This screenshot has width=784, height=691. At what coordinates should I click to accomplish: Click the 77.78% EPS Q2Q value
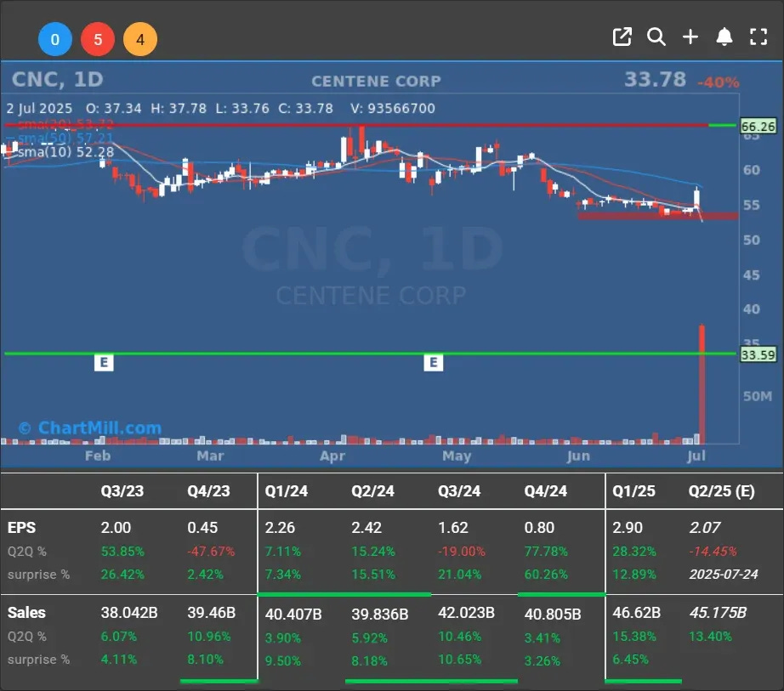point(546,552)
